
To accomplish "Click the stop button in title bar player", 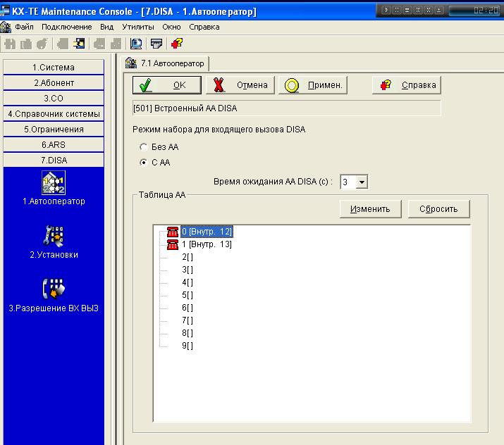I will pyautogui.click(x=407, y=11).
